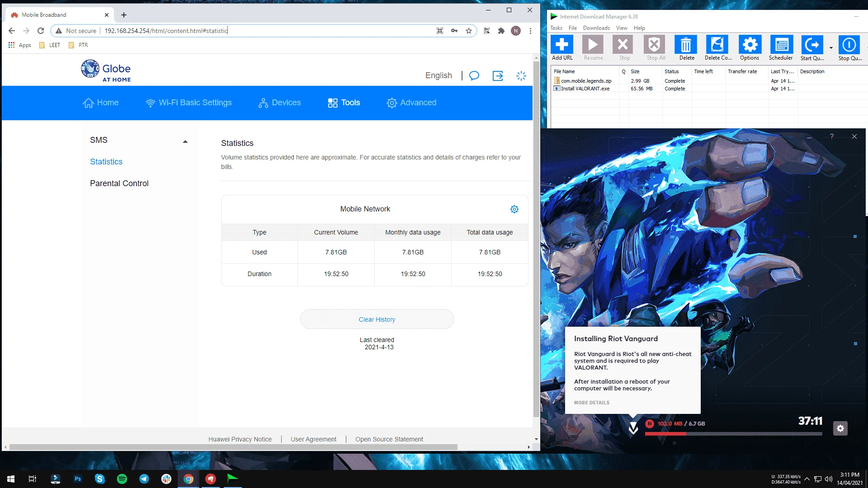This screenshot has width=868, height=488.
Task: Select Install VALORANT.exe in IDM list
Action: tap(585, 89)
